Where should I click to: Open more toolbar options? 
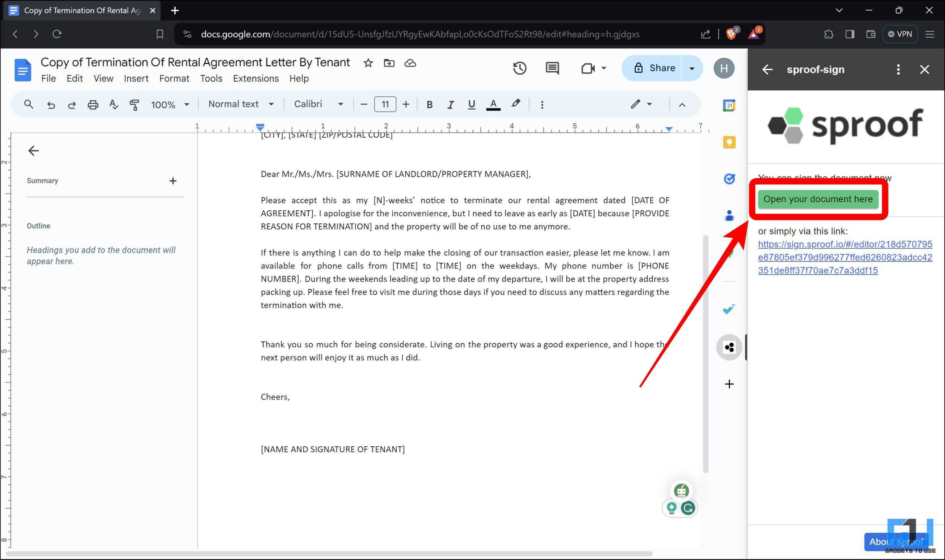point(542,104)
